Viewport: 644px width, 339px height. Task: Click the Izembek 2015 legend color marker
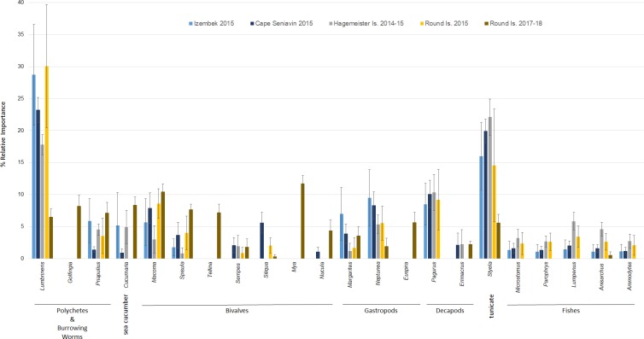[x=190, y=24]
